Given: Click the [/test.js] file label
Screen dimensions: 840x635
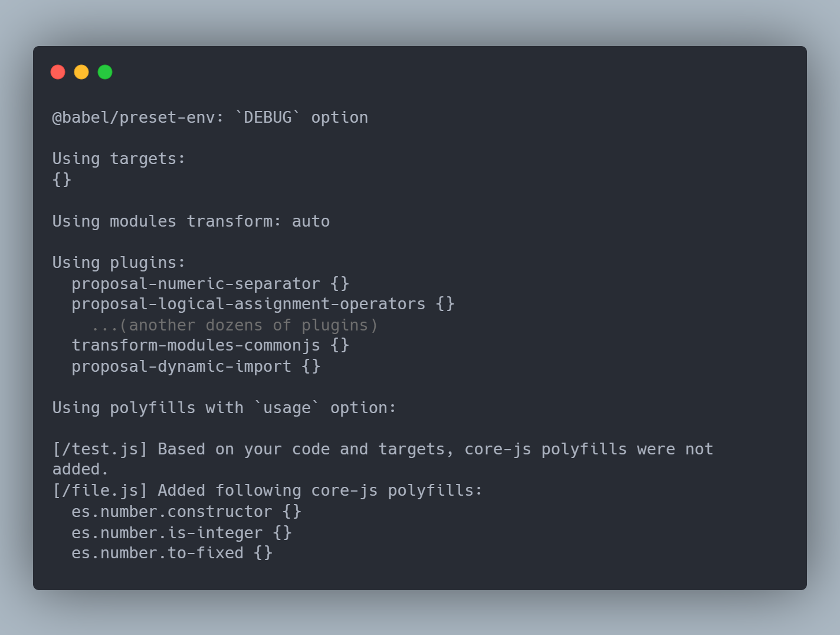Looking at the screenshot, I should 100,449.
